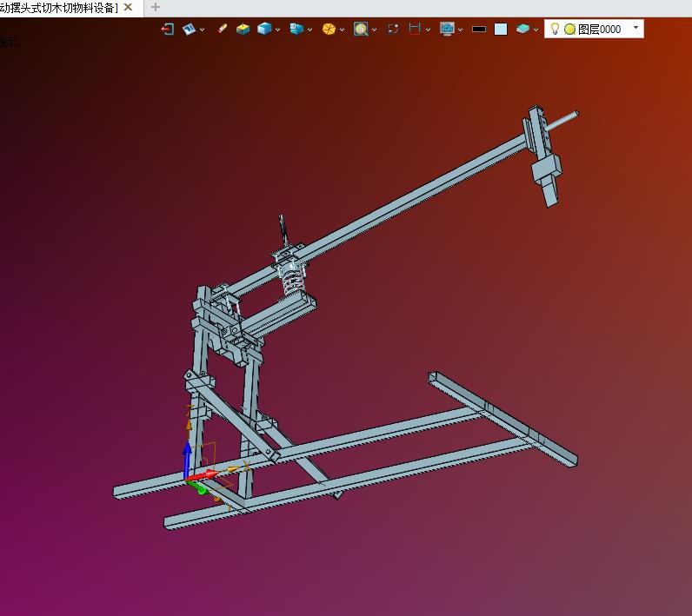The width and height of the screenshot is (692, 616).
Task: Click the blue cube shaded display icon
Action: point(264,29)
